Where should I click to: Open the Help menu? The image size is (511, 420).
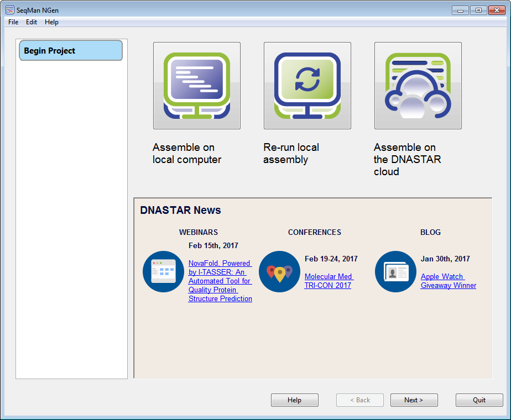[51, 22]
